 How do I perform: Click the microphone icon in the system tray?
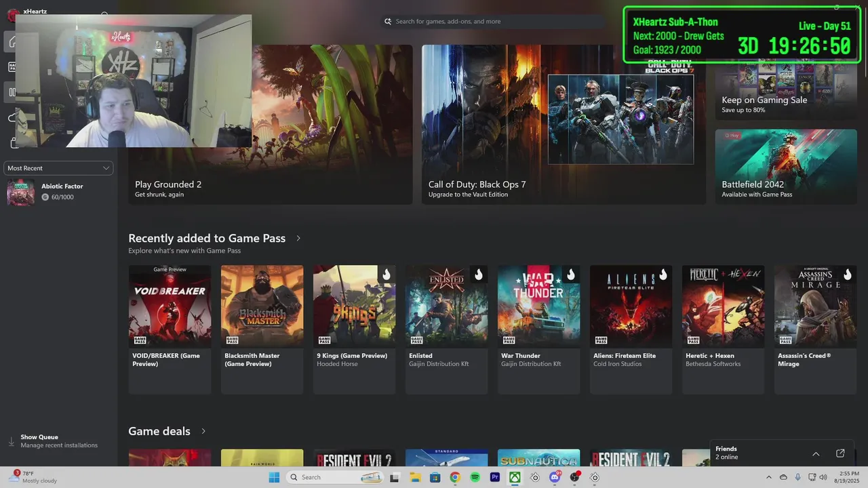point(797,477)
